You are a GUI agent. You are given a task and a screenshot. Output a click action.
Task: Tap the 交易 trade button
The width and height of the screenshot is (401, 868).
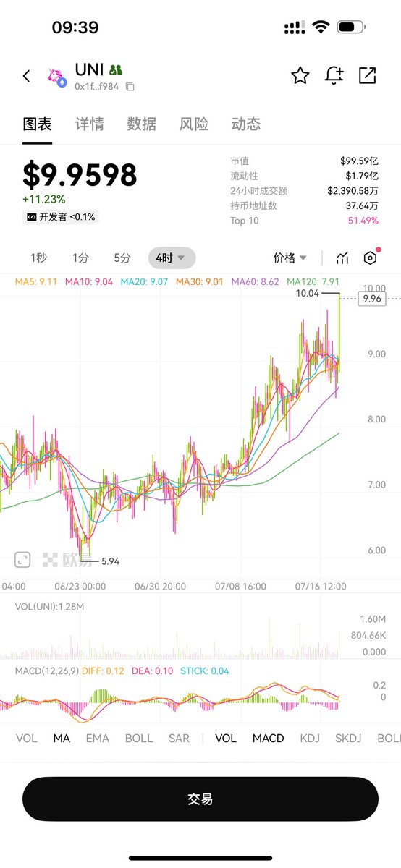[x=200, y=799]
